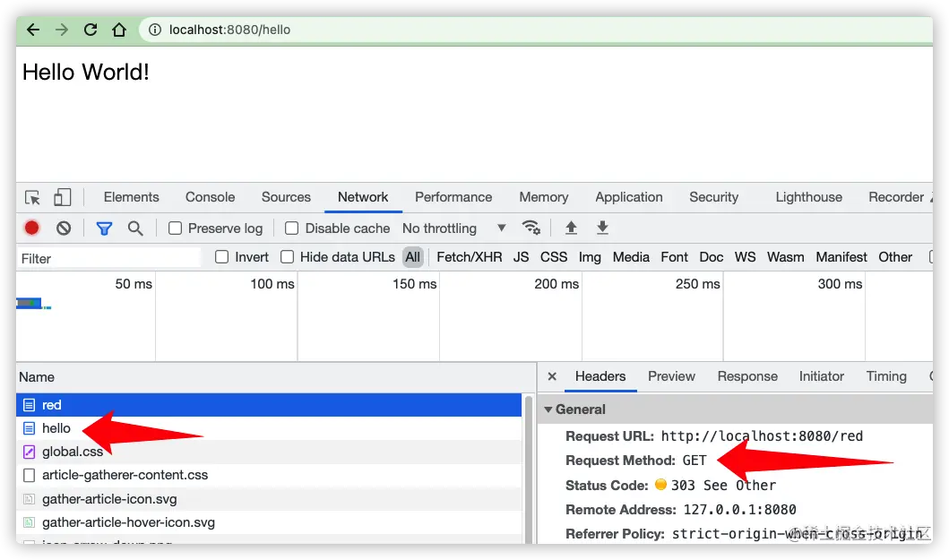
Task: Filter requests by Img type
Action: pos(590,257)
